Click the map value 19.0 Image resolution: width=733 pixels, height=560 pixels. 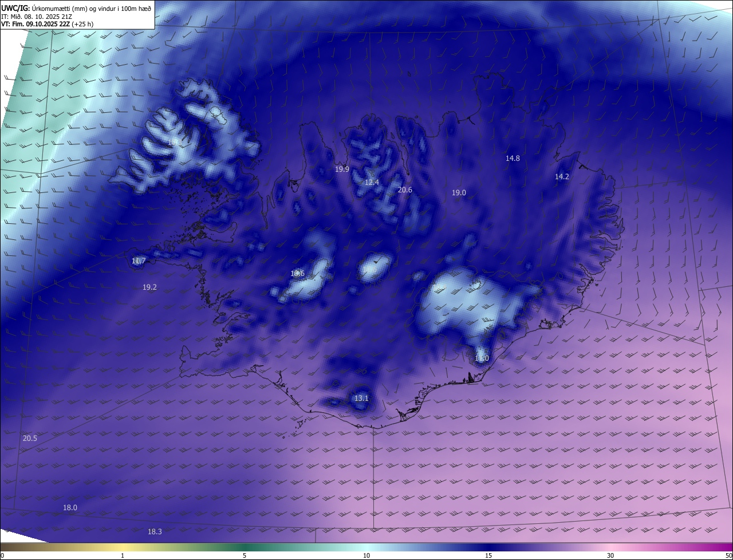pos(459,192)
